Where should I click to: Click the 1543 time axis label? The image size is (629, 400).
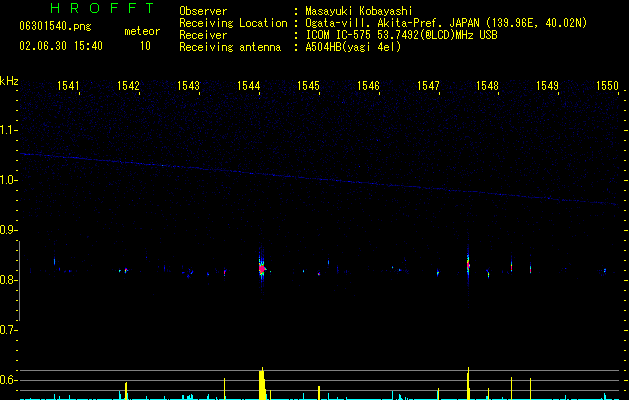188,86
